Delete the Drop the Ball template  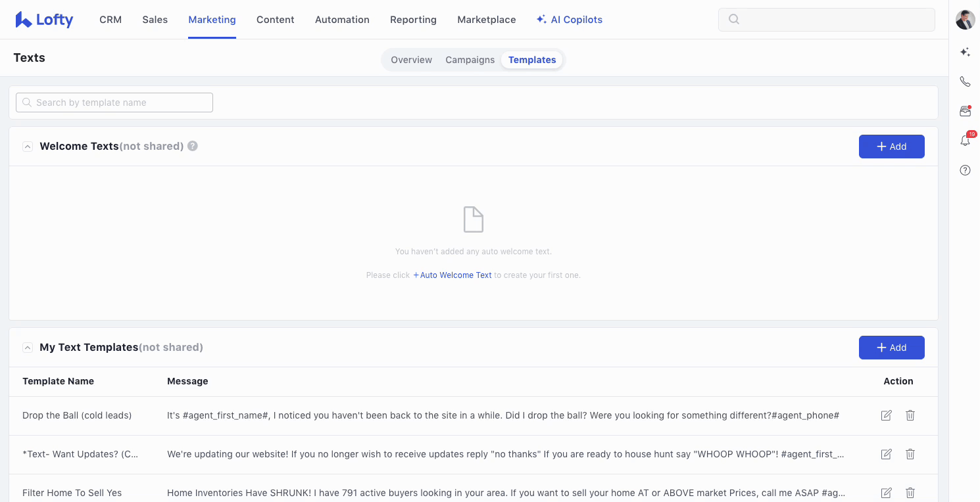[x=910, y=415]
